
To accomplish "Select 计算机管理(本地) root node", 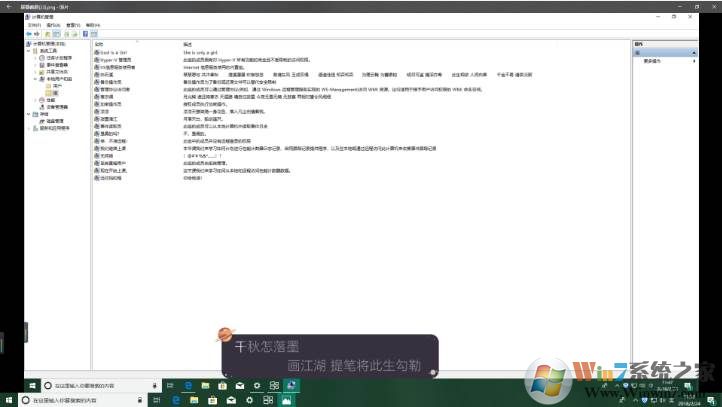I will point(49,44).
